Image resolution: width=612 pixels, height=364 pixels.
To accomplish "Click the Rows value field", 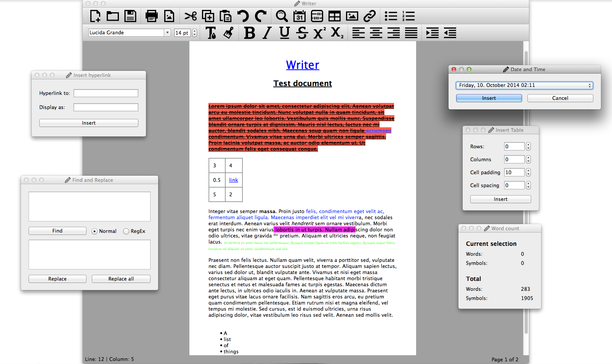I will tap(514, 146).
